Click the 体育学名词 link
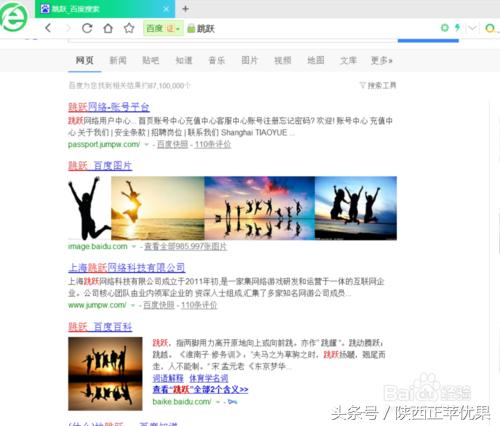This screenshot has height=426, width=500. (209, 378)
